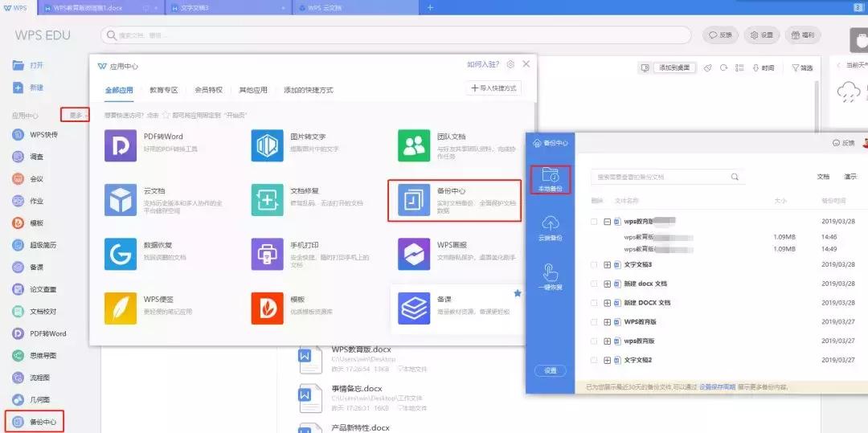Image resolution: width=868 pixels, height=433 pixels.
Task: Switch to 其他应用 tab
Action: [253, 90]
